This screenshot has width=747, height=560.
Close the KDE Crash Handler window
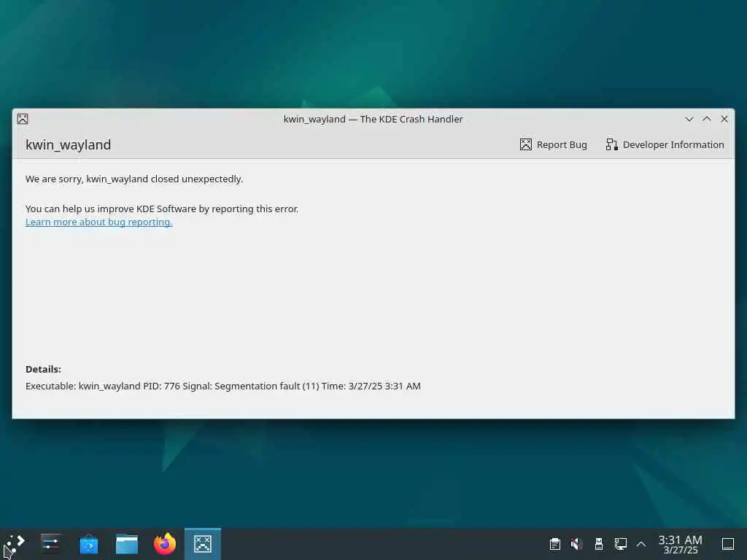[724, 119]
